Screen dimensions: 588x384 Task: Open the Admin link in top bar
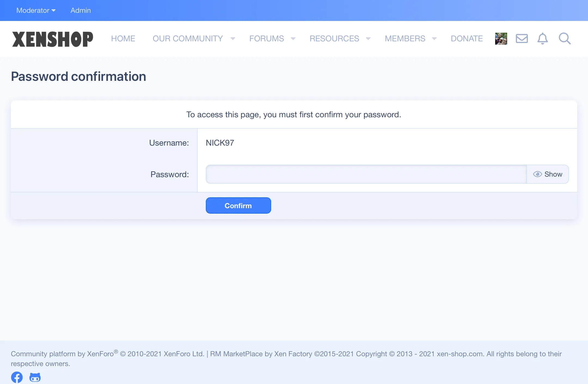click(81, 10)
